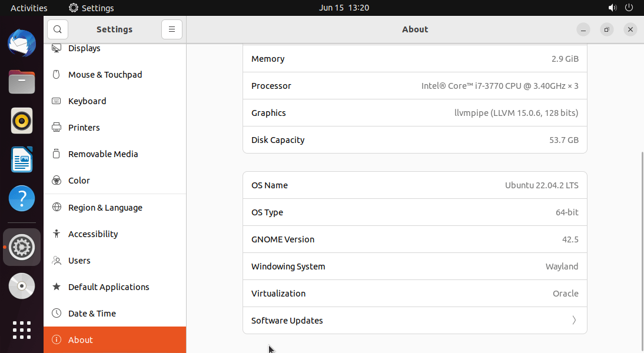Open the Settings app menu in top bar
Image resolution: width=644 pixels, height=353 pixels.
tap(91, 8)
